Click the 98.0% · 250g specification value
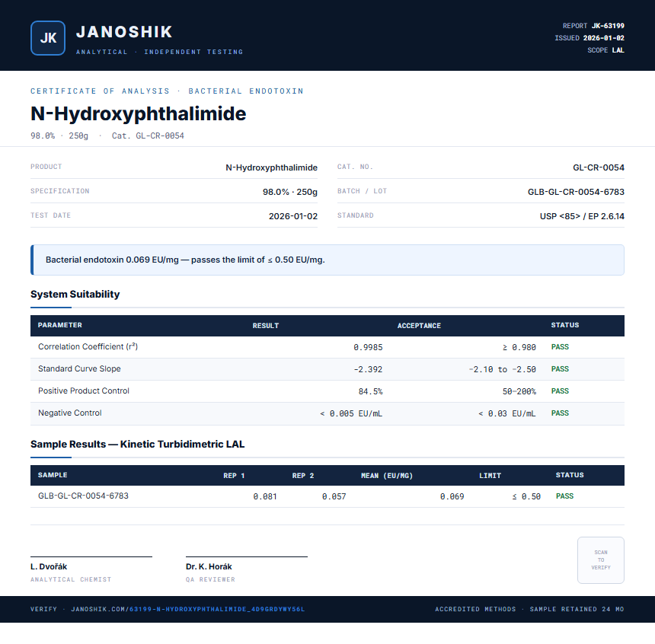The width and height of the screenshot is (655, 644). point(290,192)
